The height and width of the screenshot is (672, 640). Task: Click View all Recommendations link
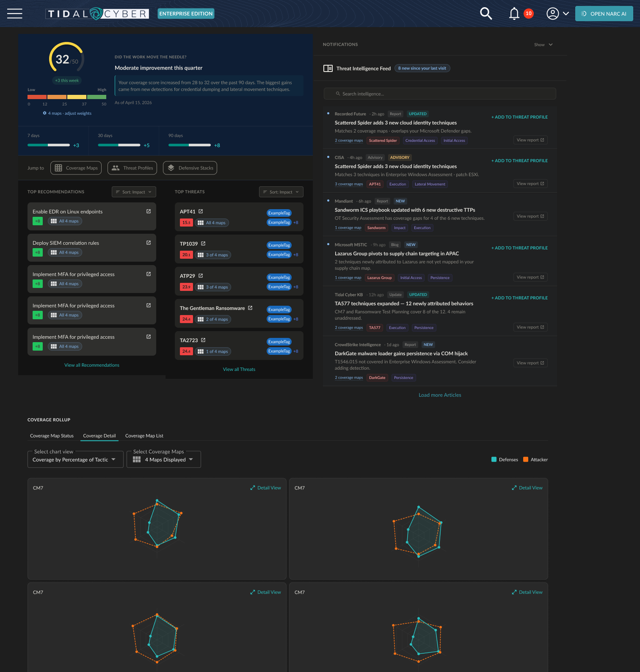click(92, 365)
